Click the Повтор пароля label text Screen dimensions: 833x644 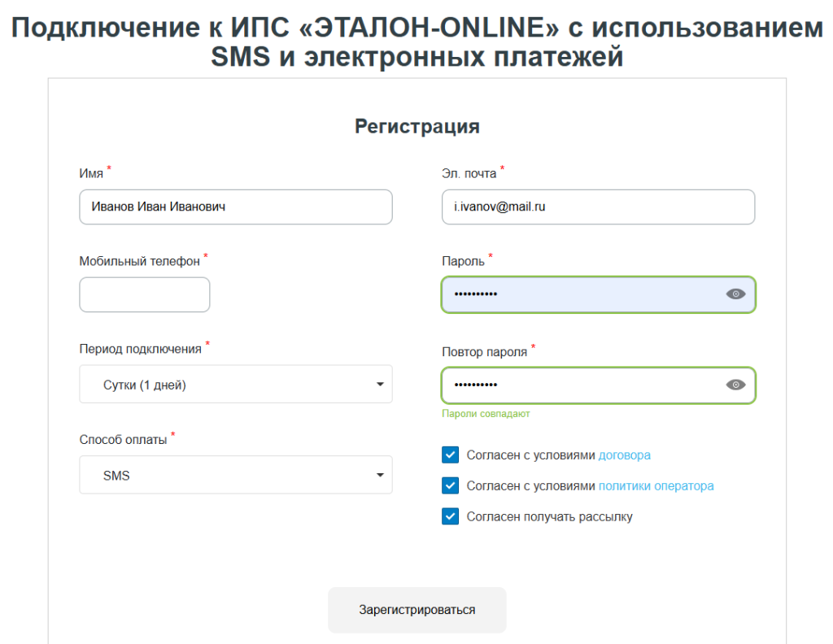pos(485,352)
